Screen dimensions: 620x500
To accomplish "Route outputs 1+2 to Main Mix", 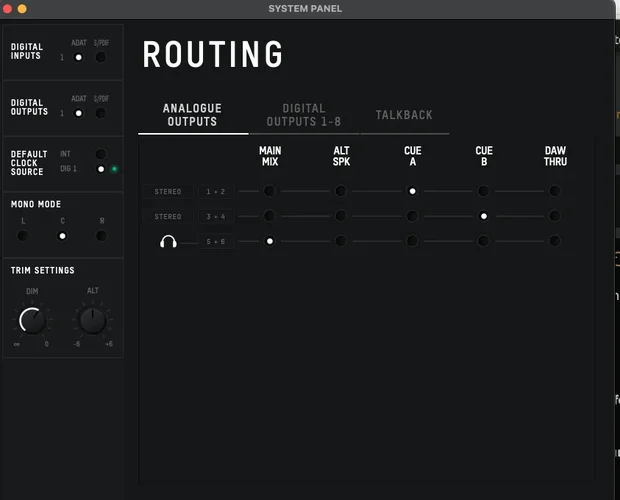I will click(269, 191).
